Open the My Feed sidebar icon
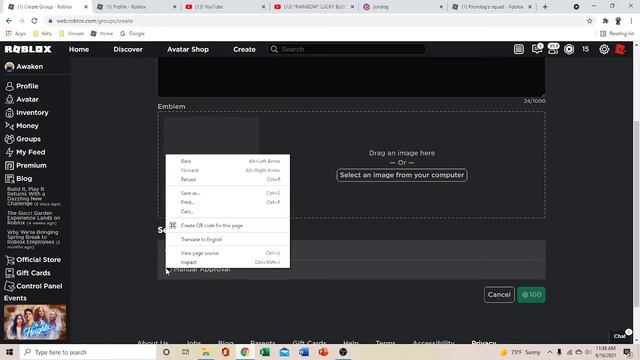640x360 pixels. point(9,152)
